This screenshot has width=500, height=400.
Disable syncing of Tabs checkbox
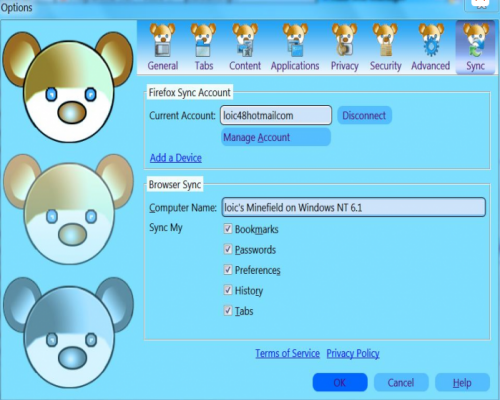(228, 311)
